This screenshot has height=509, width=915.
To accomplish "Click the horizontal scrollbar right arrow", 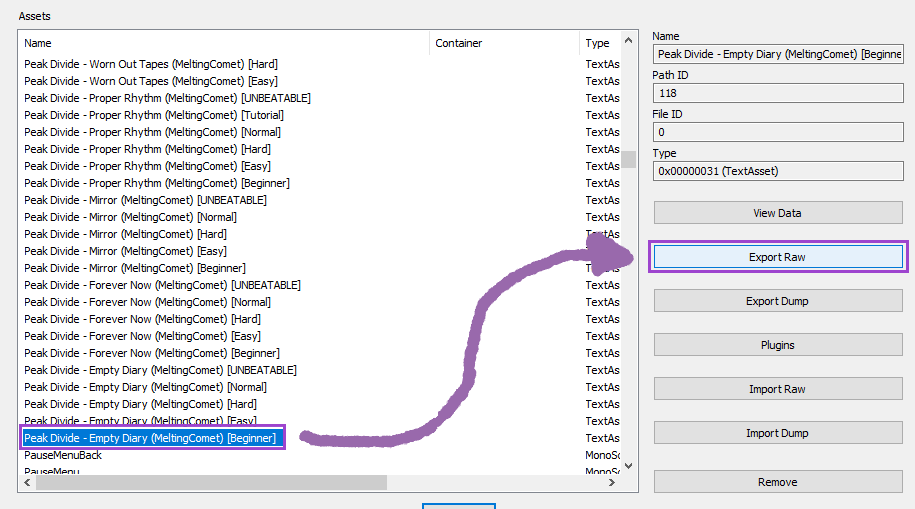I will [611, 482].
